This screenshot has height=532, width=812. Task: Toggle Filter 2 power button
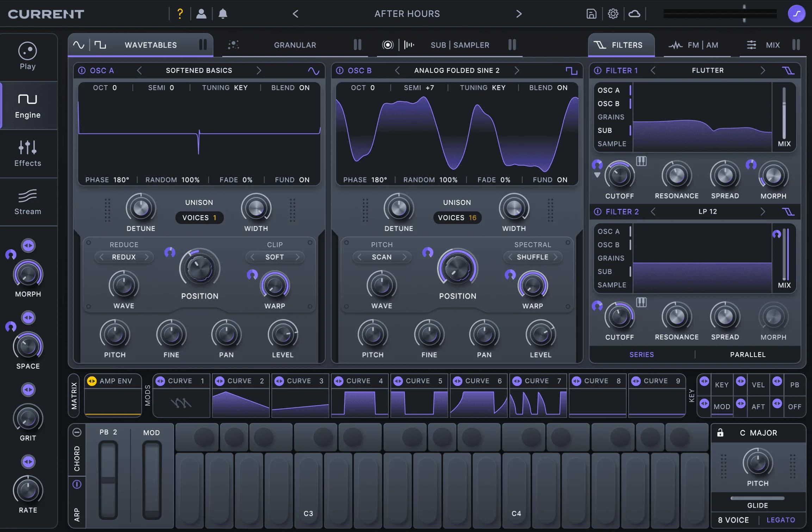pyautogui.click(x=598, y=212)
